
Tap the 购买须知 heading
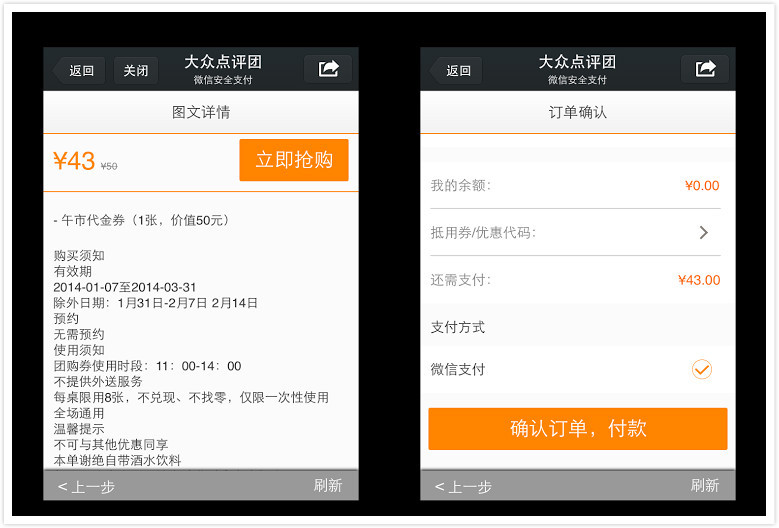pyautogui.click(x=79, y=255)
